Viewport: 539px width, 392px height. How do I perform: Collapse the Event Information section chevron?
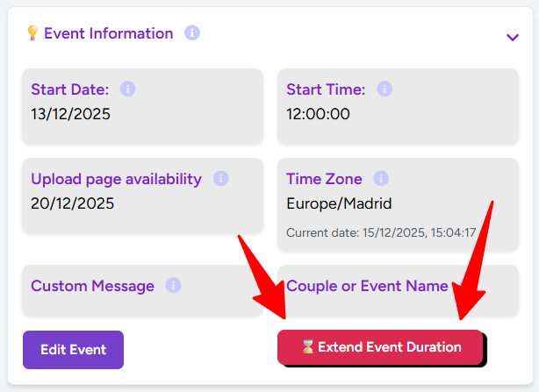(513, 37)
